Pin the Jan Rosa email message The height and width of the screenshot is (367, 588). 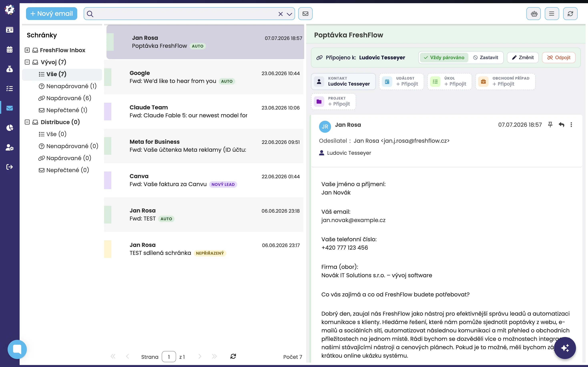(550, 125)
